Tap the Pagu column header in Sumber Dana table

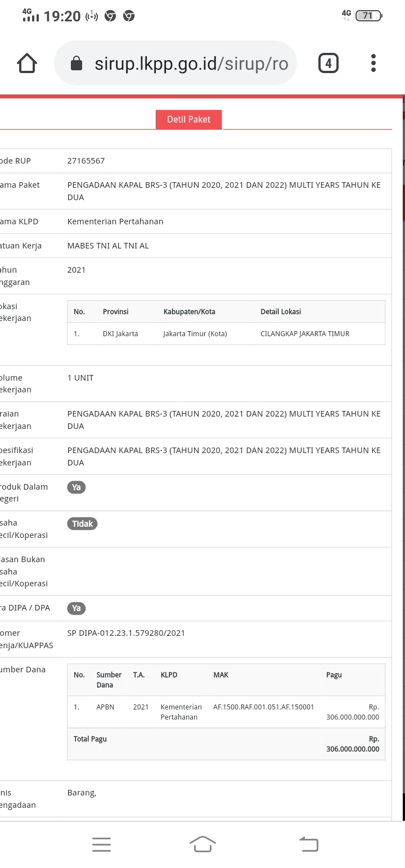pyautogui.click(x=334, y=675)
